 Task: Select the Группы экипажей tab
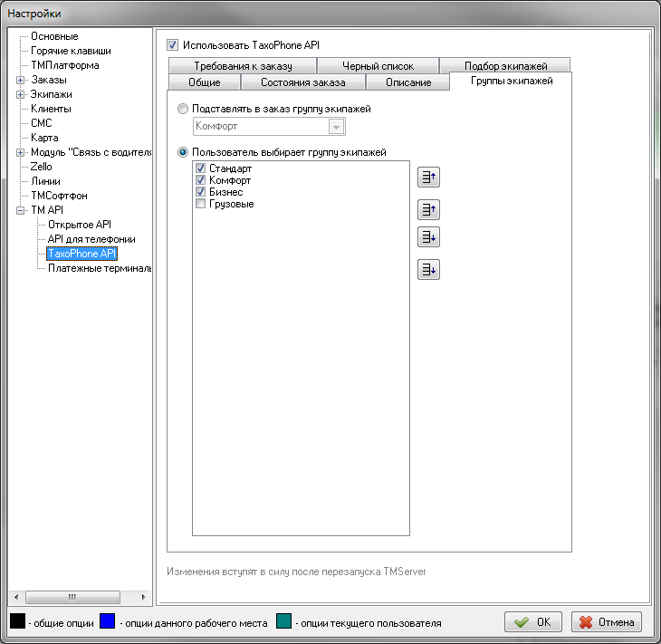[511, 81]
